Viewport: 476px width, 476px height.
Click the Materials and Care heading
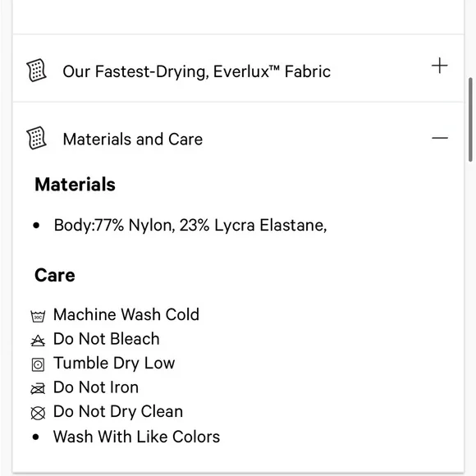(x=133, y=140)
